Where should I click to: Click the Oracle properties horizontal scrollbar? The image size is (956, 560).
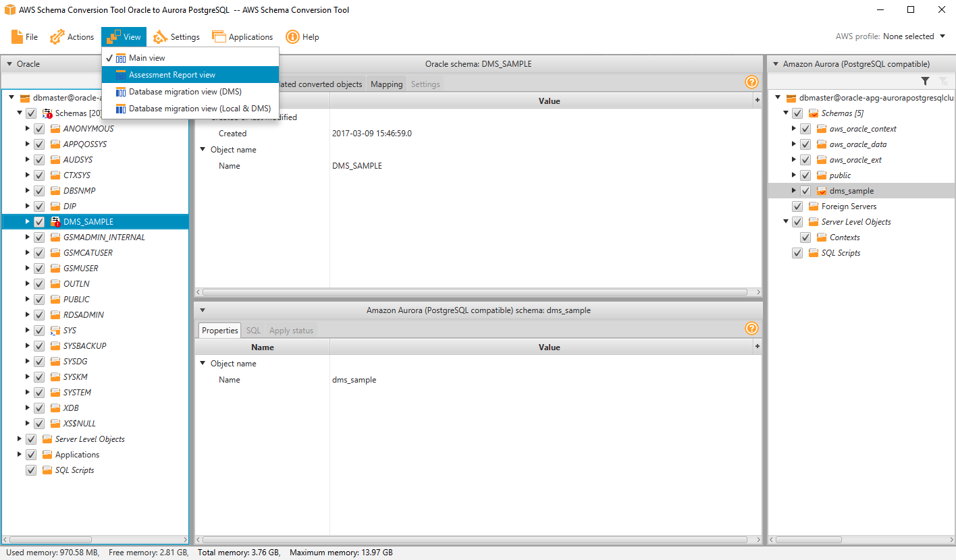tap(475, 292)
